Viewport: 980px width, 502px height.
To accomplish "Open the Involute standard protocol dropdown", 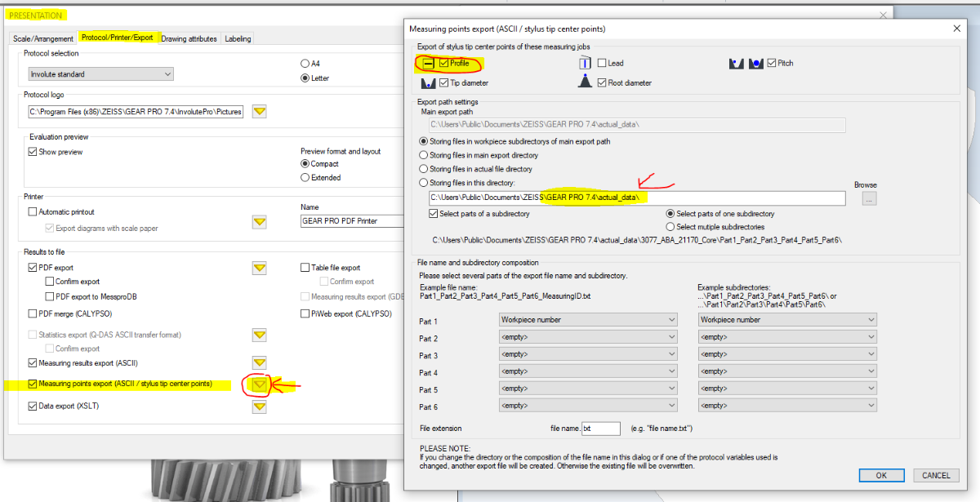I will click(100, 74).
